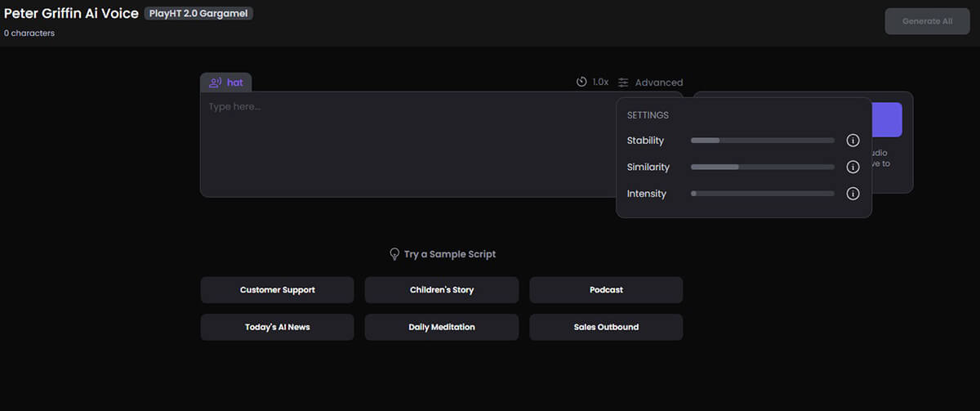
Task: Click the Stability slider track
Action: click(x=762, y=141)
